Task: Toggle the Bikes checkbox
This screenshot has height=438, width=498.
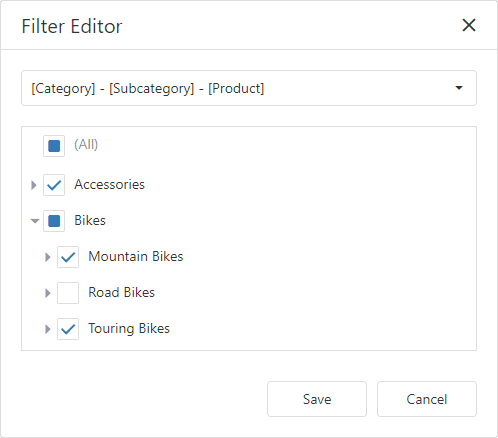Action: (x=54, y=221)
